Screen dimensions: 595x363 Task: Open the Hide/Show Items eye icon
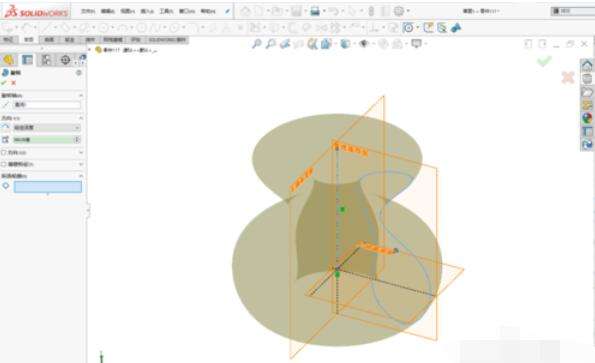(x=364, y=44)
